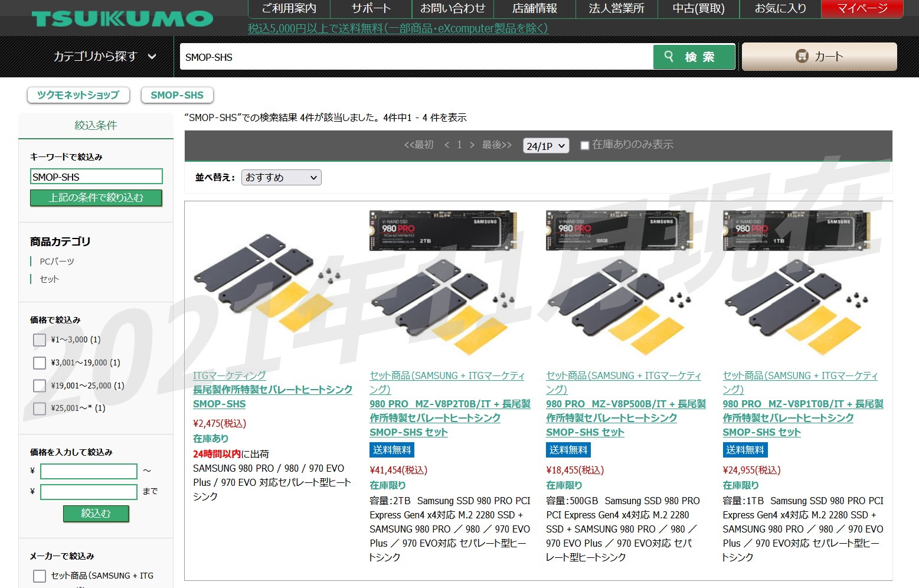Image resolution: width=919 pixels, height=588 pixels.
Task: Click the free-shipping notice link 税込5,000円以上
Action: (x=398, y=28)
